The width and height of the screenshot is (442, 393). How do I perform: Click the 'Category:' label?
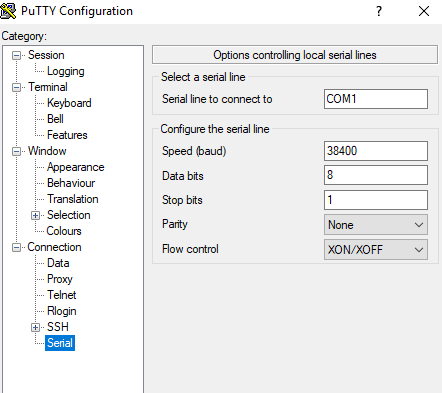24,36
